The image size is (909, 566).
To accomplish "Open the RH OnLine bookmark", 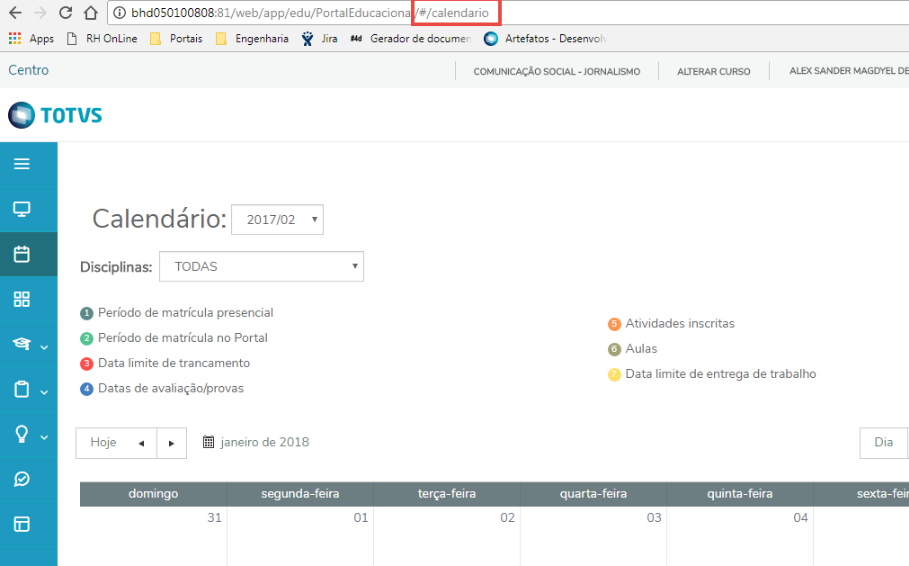I will [102, 38].
